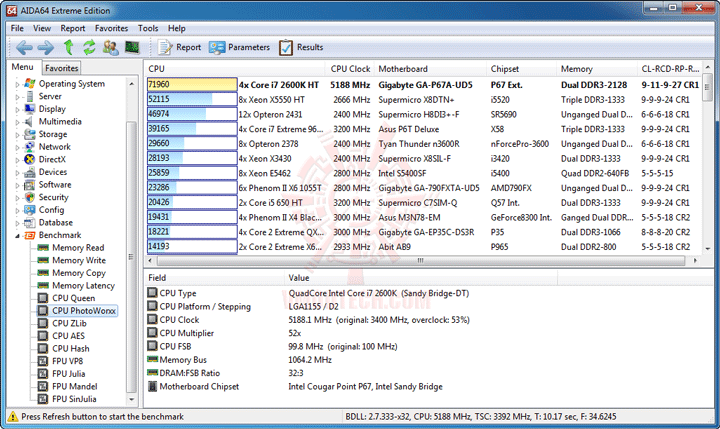Expand the Database node
Screen dimensions: 720x429
point(17,223)
